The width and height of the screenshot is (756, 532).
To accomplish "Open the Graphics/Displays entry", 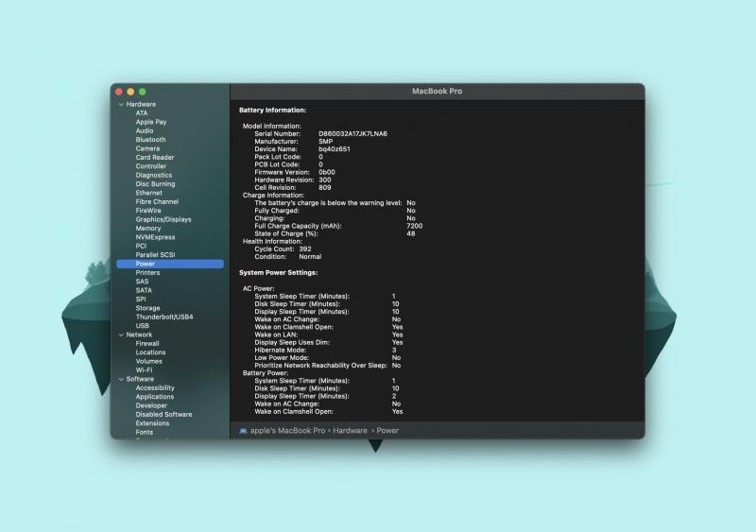I will click(163, 219).
